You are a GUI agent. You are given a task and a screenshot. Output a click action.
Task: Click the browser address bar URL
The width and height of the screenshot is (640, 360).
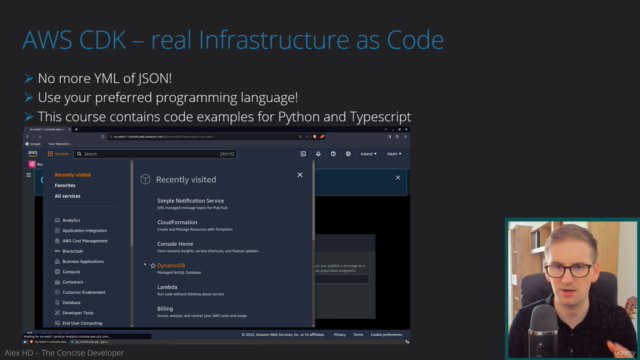pyautogui.click(x=164, y=137)
